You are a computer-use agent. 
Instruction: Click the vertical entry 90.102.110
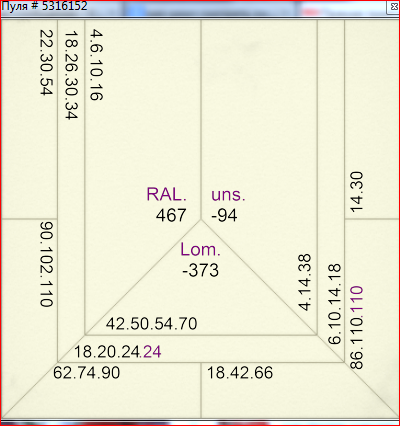point(46,264)
